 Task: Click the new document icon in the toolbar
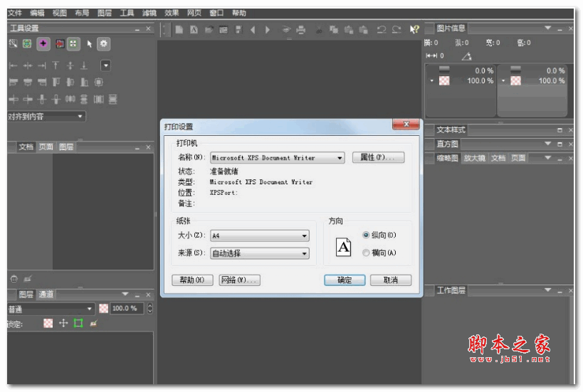point(179,30)
